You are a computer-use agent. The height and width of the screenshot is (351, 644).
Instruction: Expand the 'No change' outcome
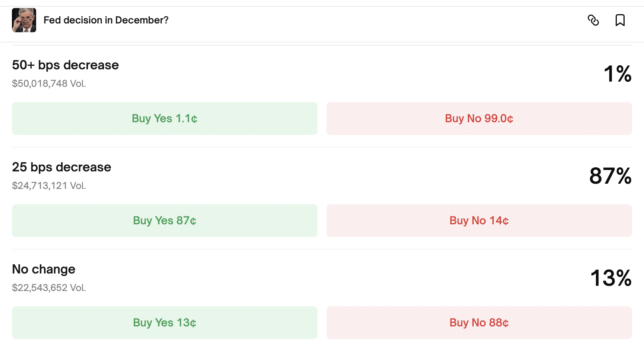(44, 269)
